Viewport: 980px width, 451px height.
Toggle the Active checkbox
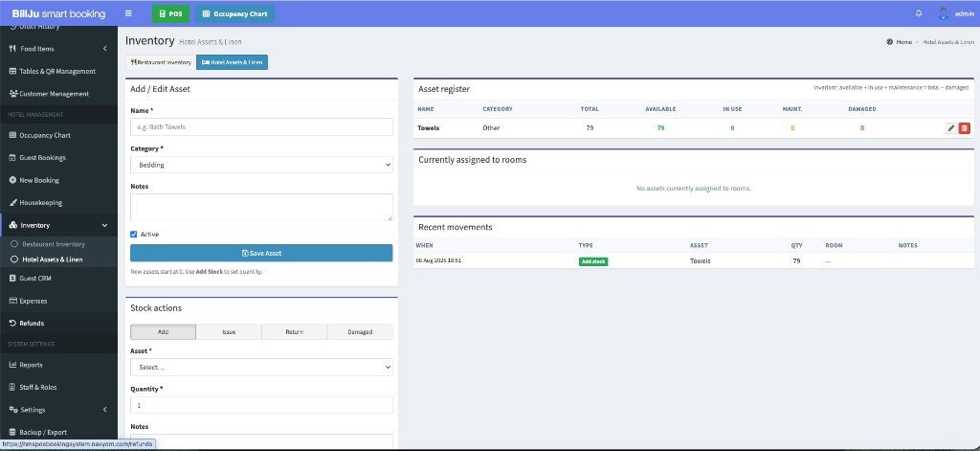(134, 234)
